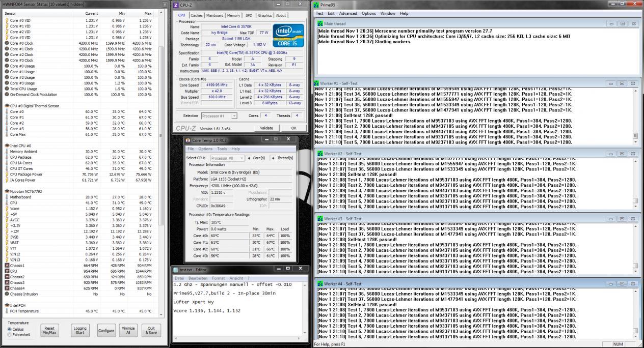Click the fan icon beside Chassis1

7,265
